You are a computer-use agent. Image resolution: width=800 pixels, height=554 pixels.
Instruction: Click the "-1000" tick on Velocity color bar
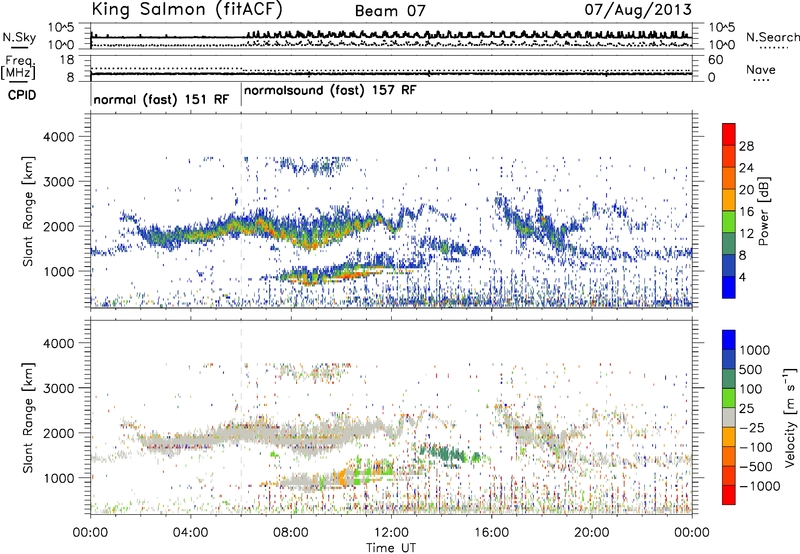(x=759, y=486)
